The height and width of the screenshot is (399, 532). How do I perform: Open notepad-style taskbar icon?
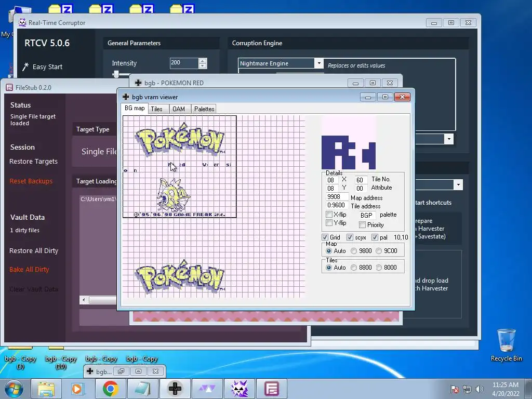pyautogui.click(x=142, y=389)
